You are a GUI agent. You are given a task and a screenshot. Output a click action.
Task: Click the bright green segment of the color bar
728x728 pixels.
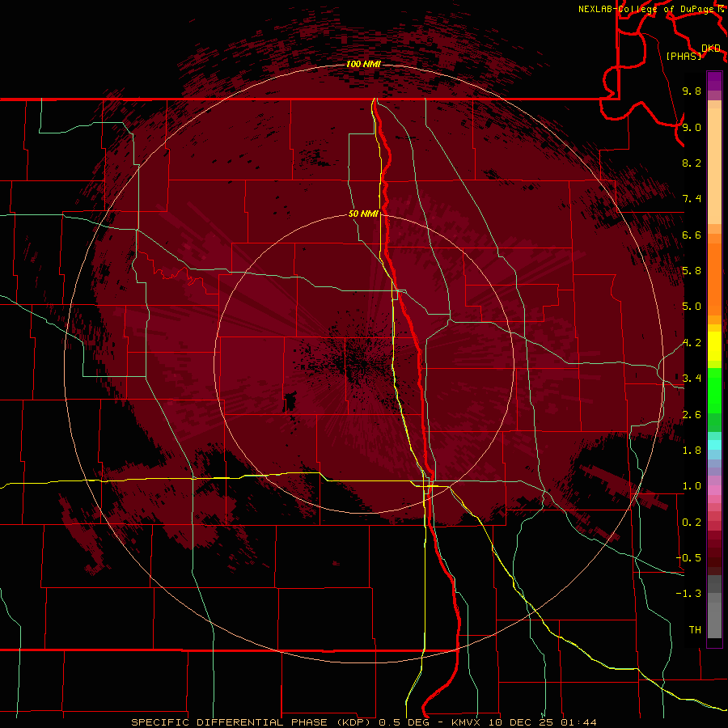714,391
